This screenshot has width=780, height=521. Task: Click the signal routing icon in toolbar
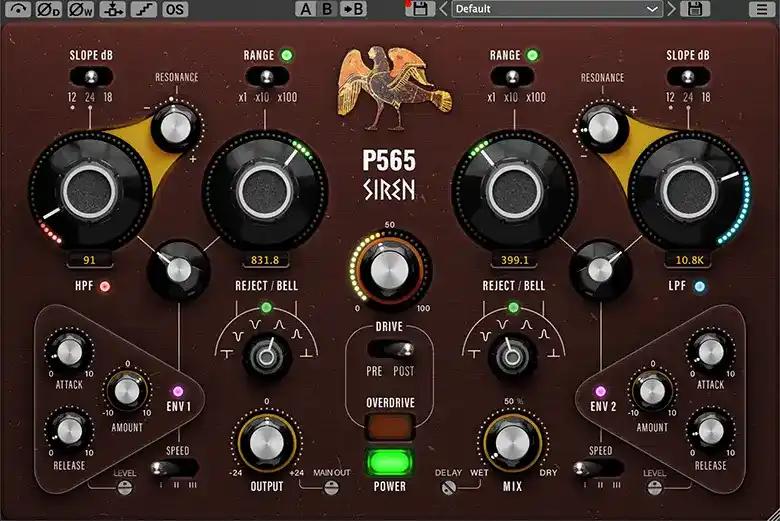(x=112, y=9)
